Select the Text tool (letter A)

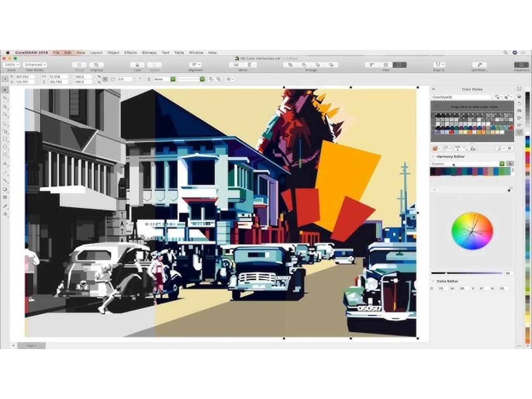(x=5, y=164)
